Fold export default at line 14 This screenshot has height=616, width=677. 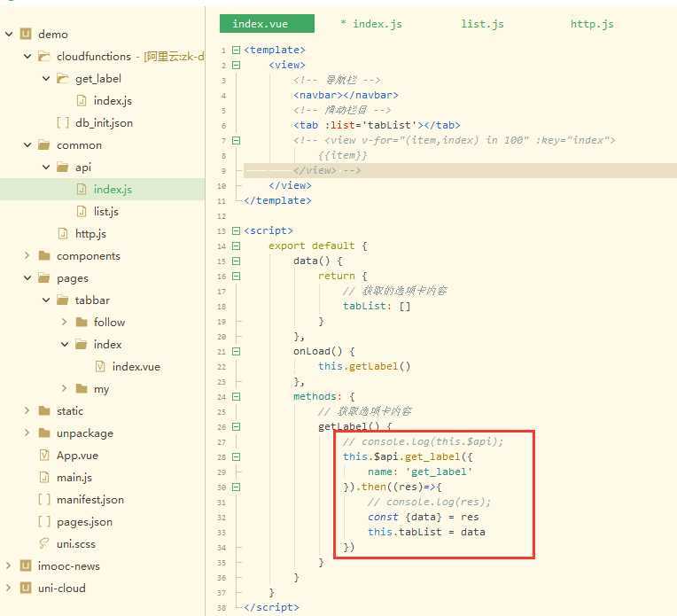click(x=237, y=246)
